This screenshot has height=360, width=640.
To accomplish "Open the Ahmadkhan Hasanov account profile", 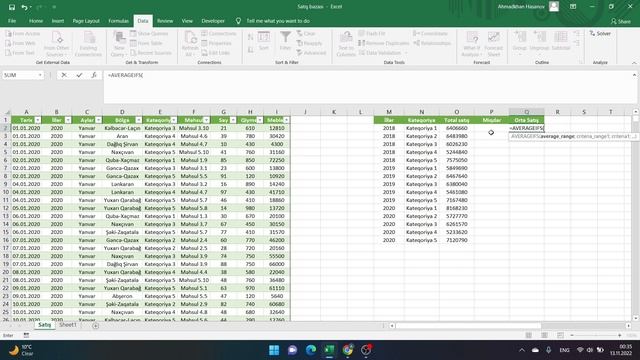I will 528,7.
